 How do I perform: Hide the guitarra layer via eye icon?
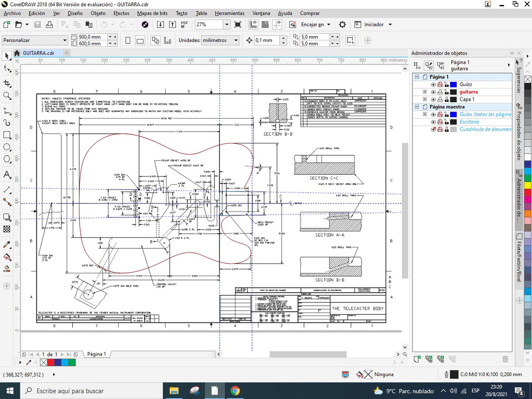(433, 92)
